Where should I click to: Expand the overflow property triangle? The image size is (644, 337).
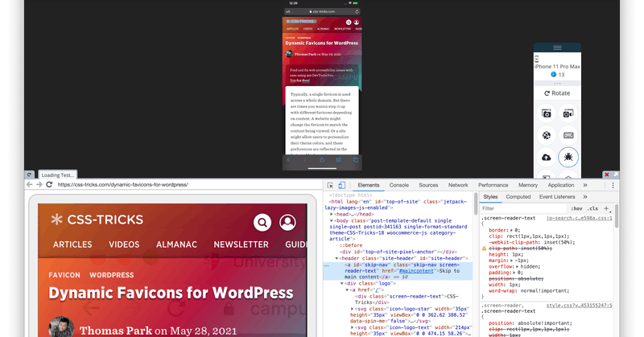(x=518, y=267)
